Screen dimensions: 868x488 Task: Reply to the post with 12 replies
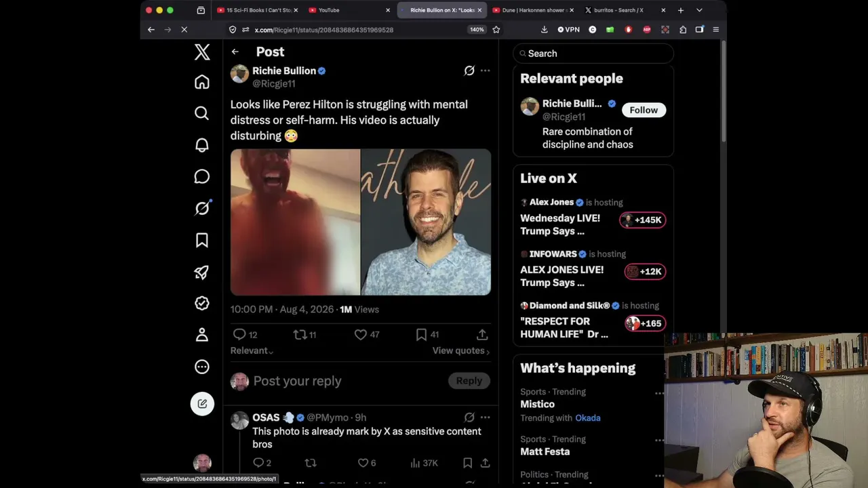pyautogui.click(x=245, y=335)
